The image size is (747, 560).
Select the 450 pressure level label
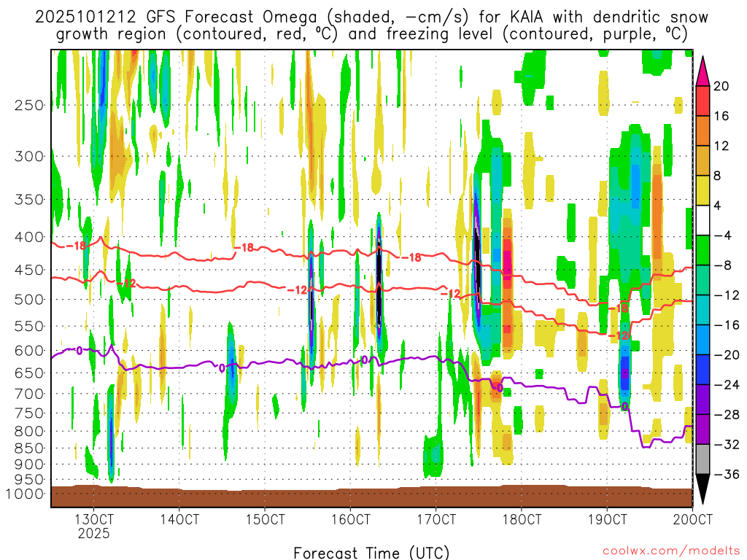click(29, 270)
